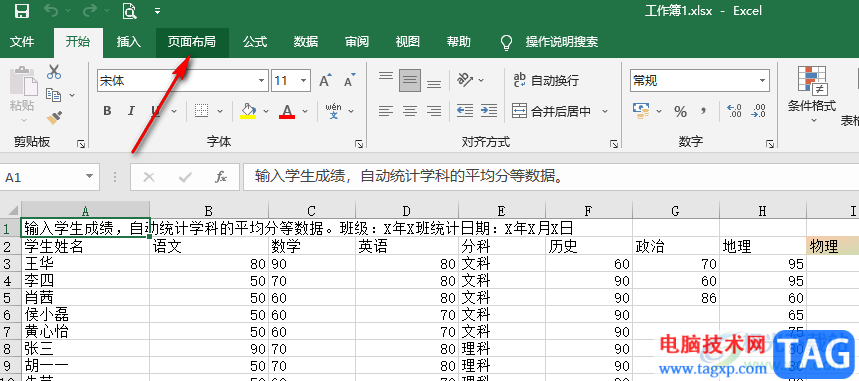The height and width of the screenshot is (381, 859).
Task: Apply cell borders with the border icon
Action: [x=202, y=111]
